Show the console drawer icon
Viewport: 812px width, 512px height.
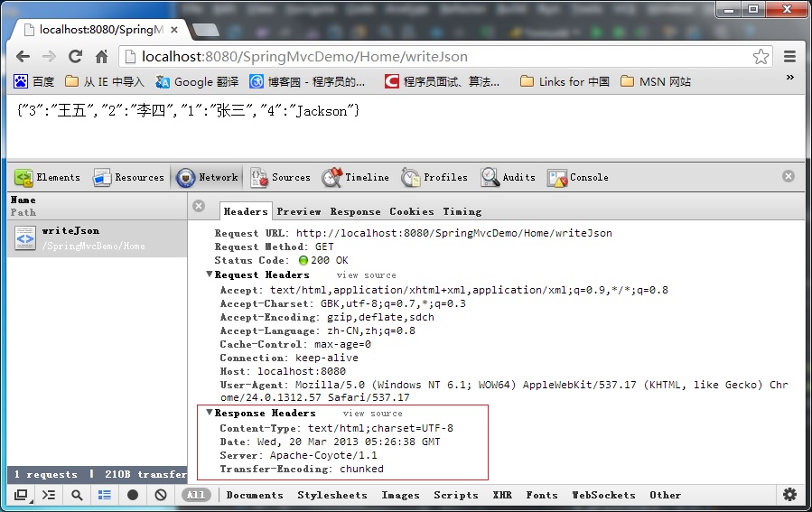49,495
